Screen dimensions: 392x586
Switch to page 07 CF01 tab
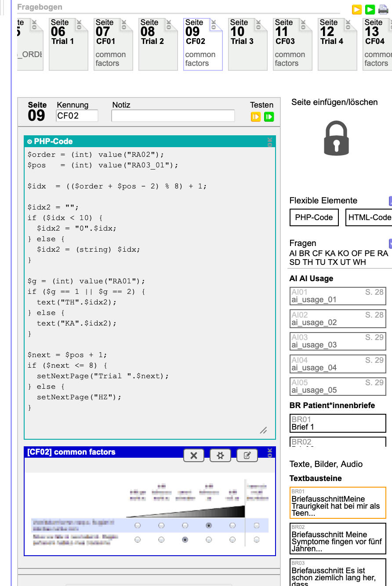coord(113,44)
